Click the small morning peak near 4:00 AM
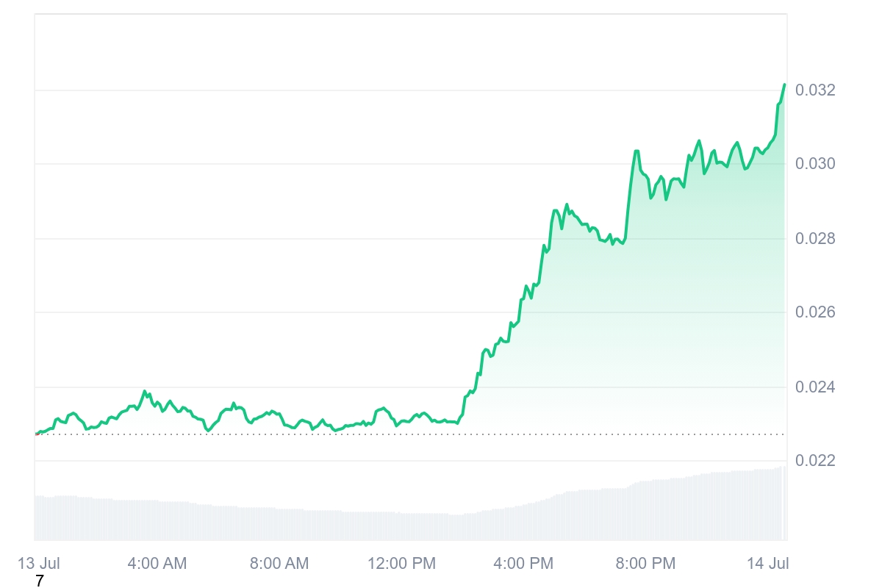 click(144, 391)
